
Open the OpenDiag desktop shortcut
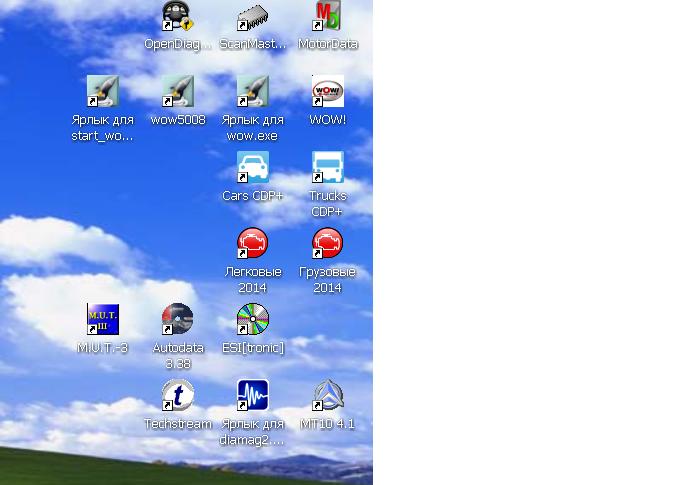[x=178, y=16]
